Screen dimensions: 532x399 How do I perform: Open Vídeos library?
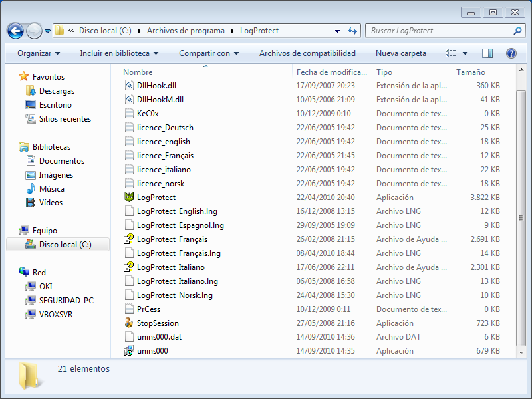click(44, 203)
